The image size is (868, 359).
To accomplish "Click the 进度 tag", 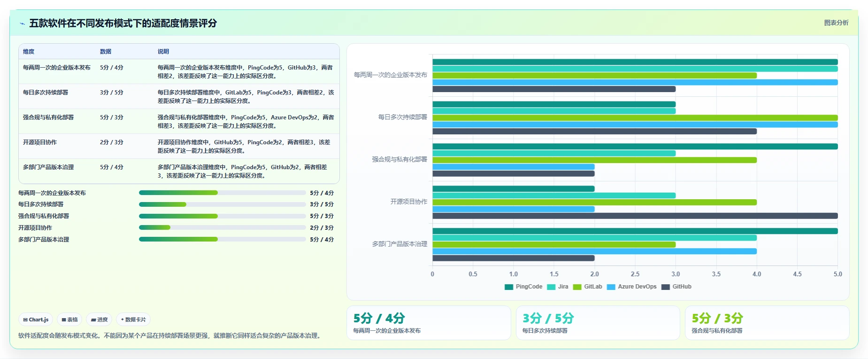I will click(x=99, y=320).
